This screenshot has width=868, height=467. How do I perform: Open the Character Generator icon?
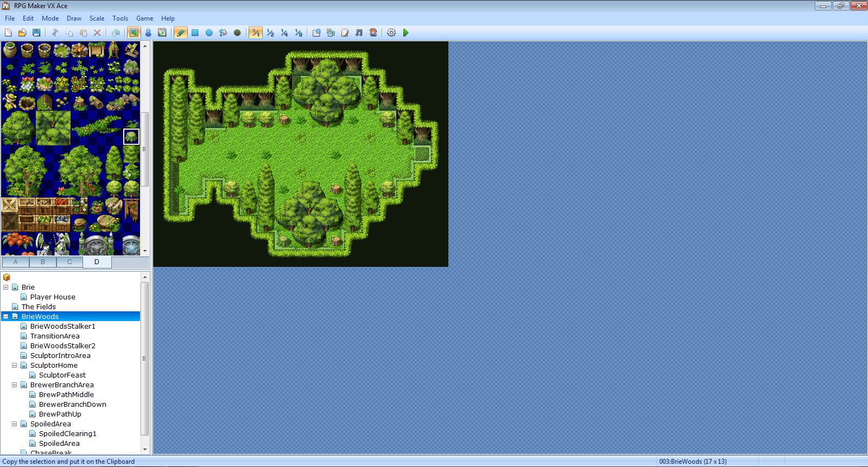tap(373, 33)
